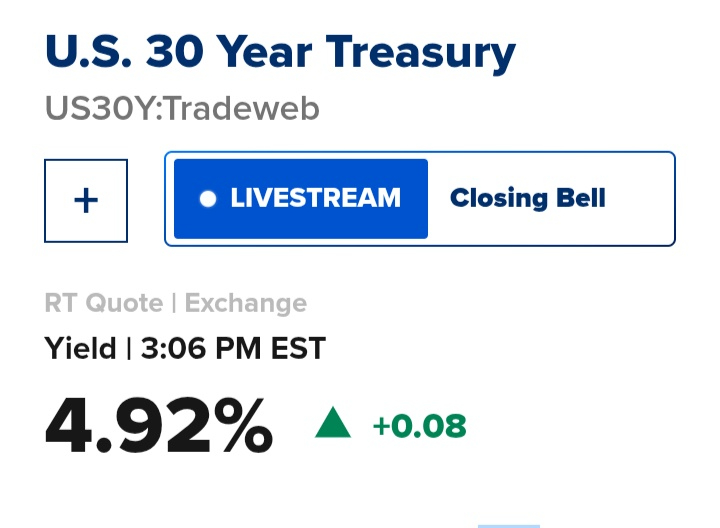Click the divider bar between RT Quote and Exchange
Screen dimensions: 720x528
tap(173, 302)
